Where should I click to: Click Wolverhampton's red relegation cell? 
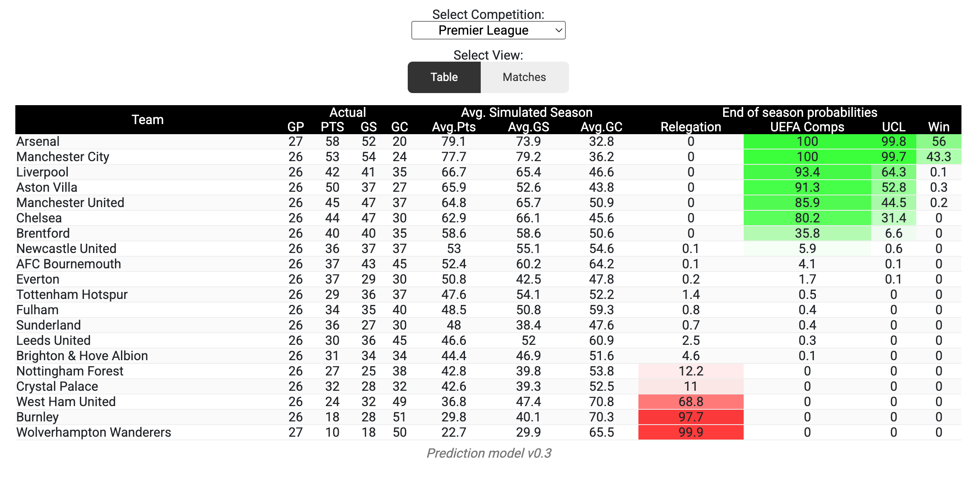click(x=690, y=432)
